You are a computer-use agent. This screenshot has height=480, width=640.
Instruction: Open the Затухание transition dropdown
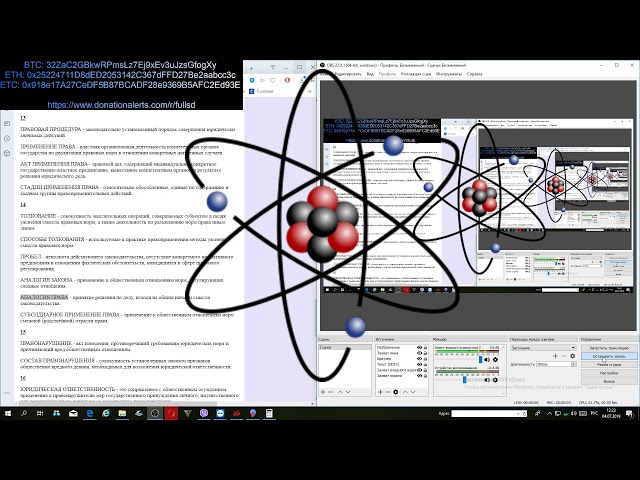coord(540,347)
